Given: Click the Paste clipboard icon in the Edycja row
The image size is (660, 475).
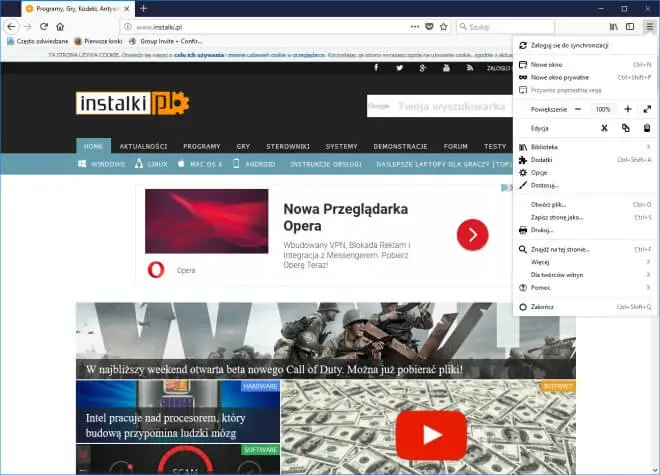Looking at the screenshot, I should [647, 128].
